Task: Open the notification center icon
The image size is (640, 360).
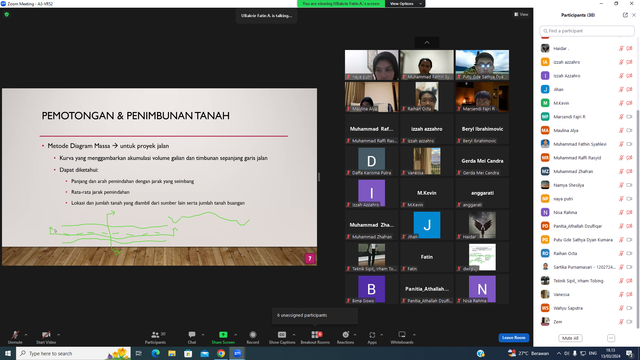Action: 630,353
